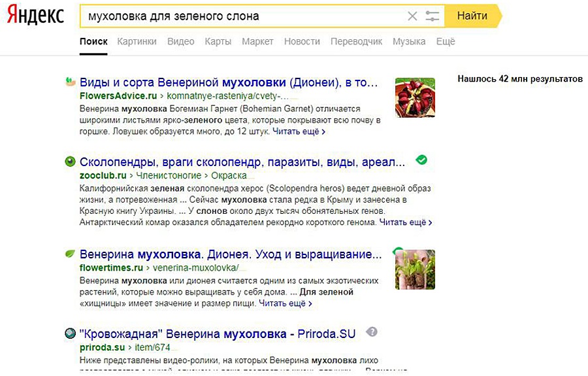This screenshot has height=376, width=588.
Task: Expand "Читать ещё" under flowertimes result
Action: point(286,303)
